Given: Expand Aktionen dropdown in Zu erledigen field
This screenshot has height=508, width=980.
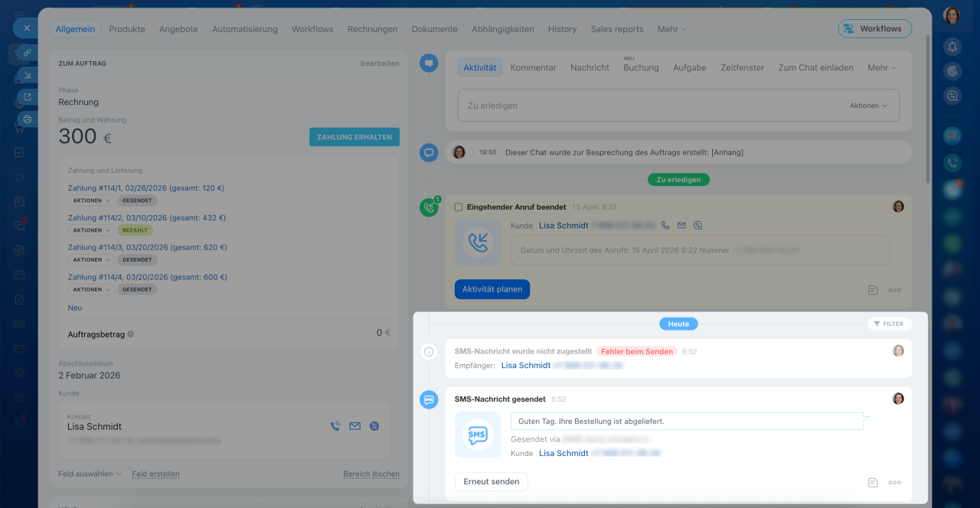Looking at the screenshot, I should (x=869, y=106).
